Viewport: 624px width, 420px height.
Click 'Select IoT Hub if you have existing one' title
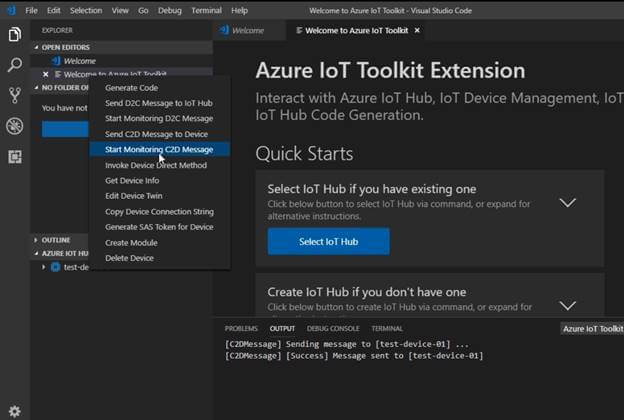372,189
